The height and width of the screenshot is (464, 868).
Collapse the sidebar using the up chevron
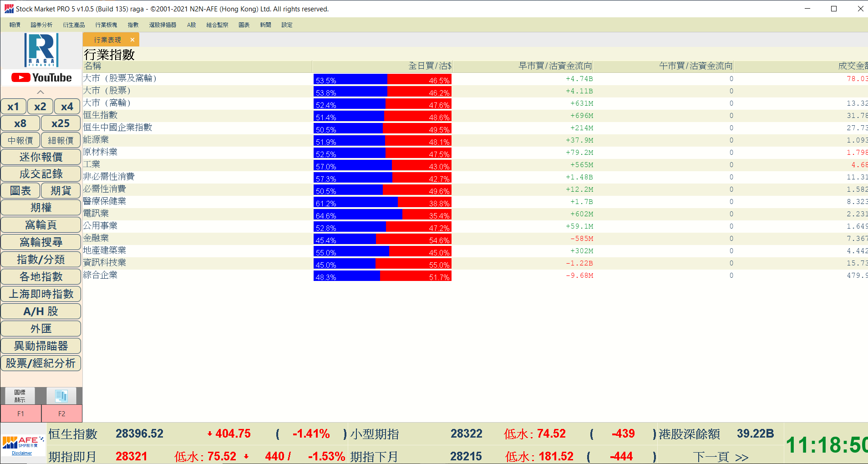[x=41, y=92]
